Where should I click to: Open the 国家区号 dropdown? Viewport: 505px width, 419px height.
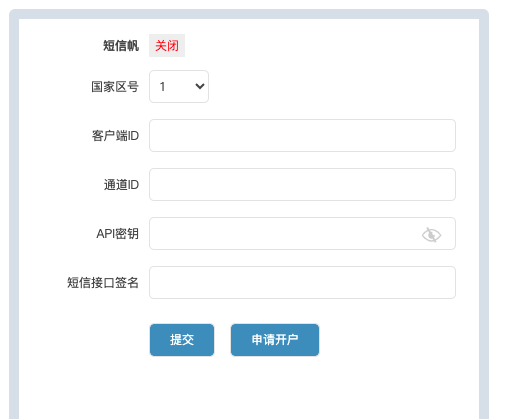[x=179, y=86]
